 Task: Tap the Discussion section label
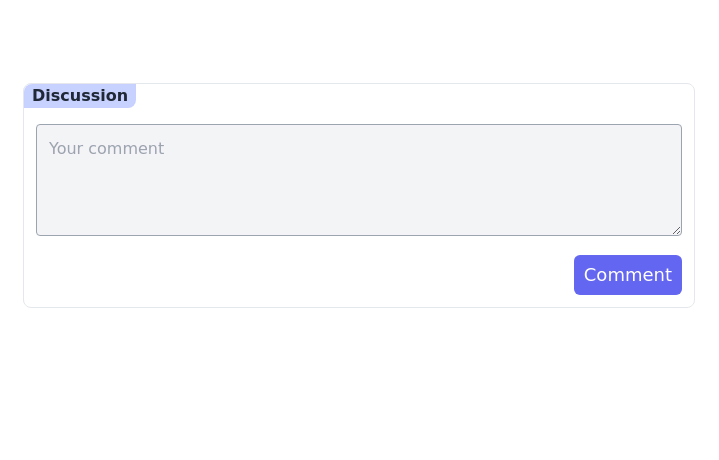click(x=80, y=96)
